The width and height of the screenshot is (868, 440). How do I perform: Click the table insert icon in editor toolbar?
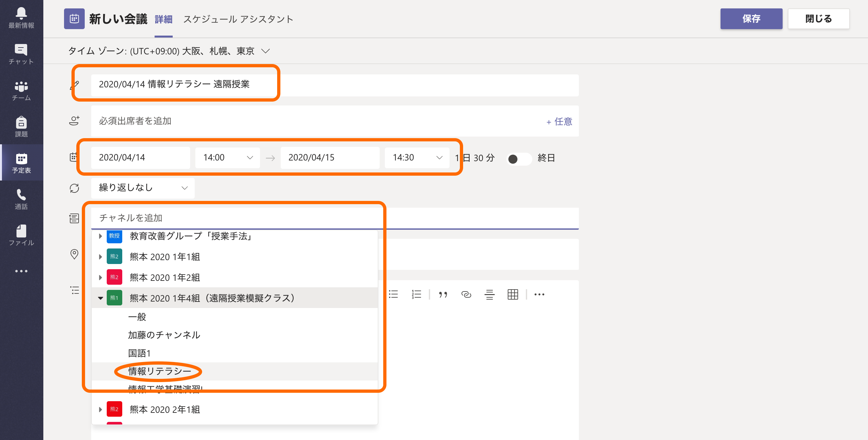pyautogui.click(x=513, y=294)
